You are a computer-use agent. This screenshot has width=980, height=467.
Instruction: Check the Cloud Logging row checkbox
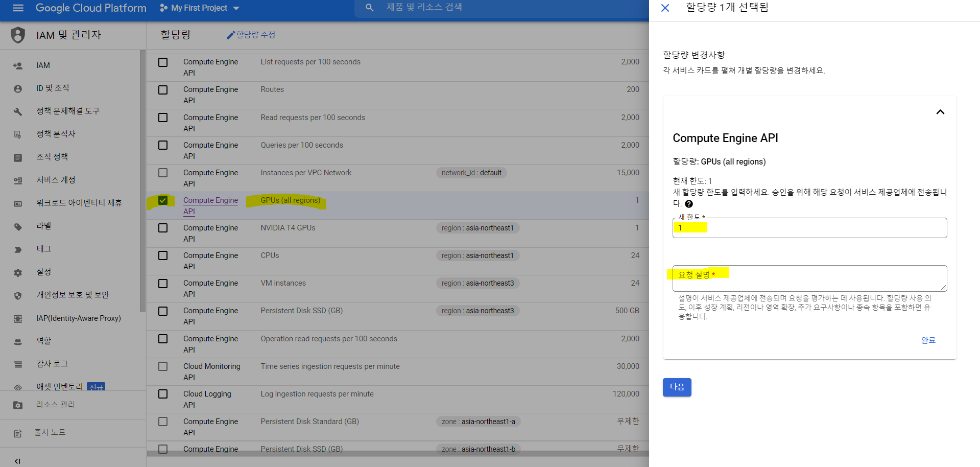pyautogui.click(x=163, y=394)
